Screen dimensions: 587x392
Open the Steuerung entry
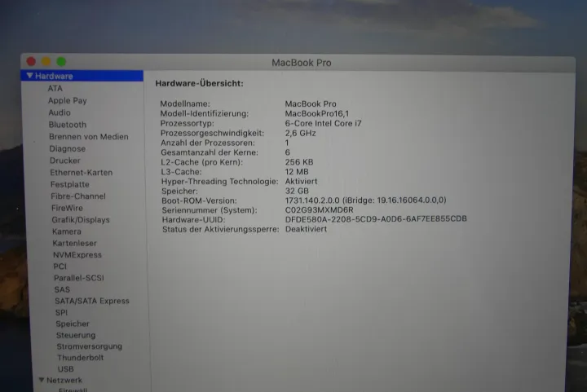coord(76,335)
